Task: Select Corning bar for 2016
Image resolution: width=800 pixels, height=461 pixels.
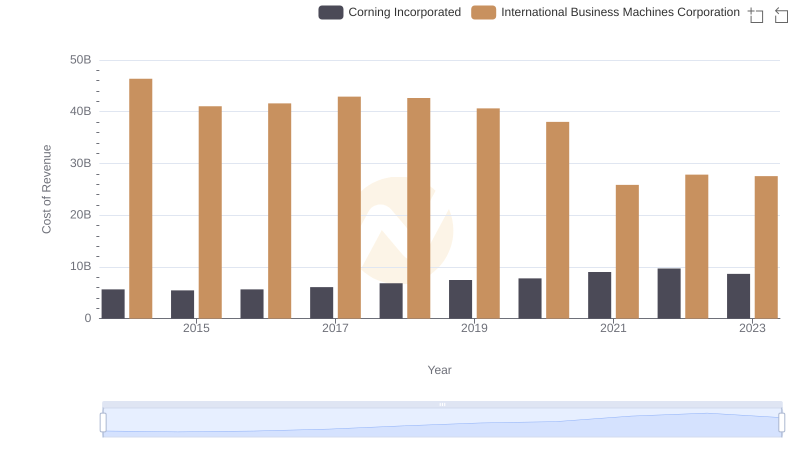Action: click(x=252, y=304)
